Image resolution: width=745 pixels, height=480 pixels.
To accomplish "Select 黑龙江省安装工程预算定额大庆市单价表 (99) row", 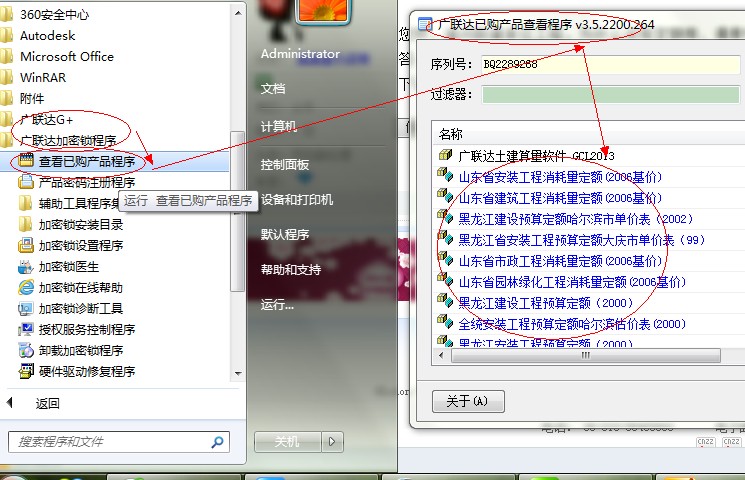I will click(x=589, y=240).
